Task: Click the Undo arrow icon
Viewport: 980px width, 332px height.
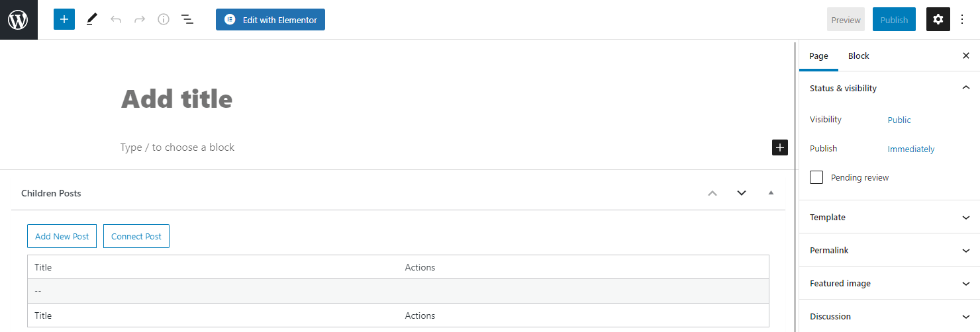Action: click(x=116, y=20)
